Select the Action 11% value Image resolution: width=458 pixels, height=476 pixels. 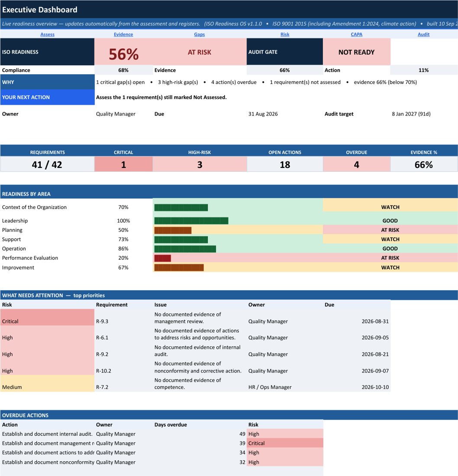424,70
